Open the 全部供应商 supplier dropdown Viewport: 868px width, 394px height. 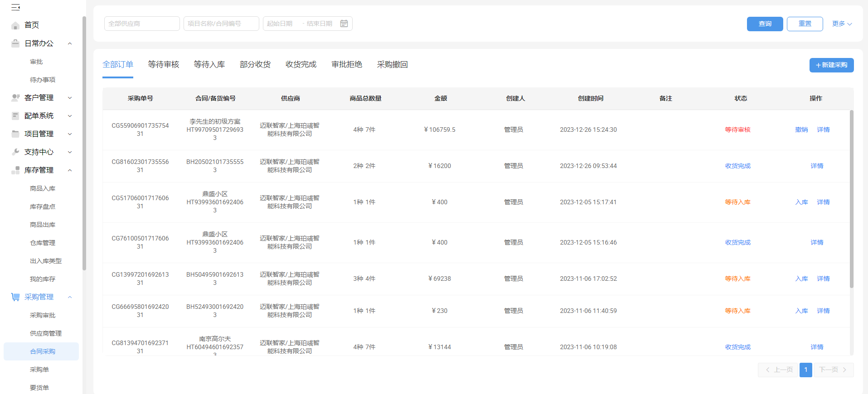coord(142,24)
